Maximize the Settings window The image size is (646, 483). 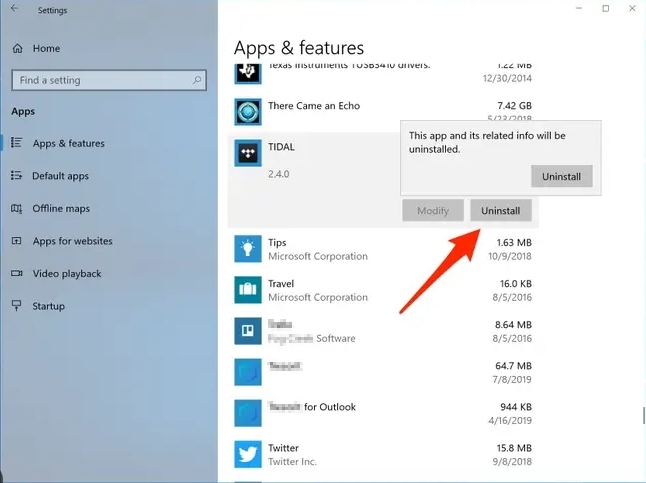[x=606, y=8]
